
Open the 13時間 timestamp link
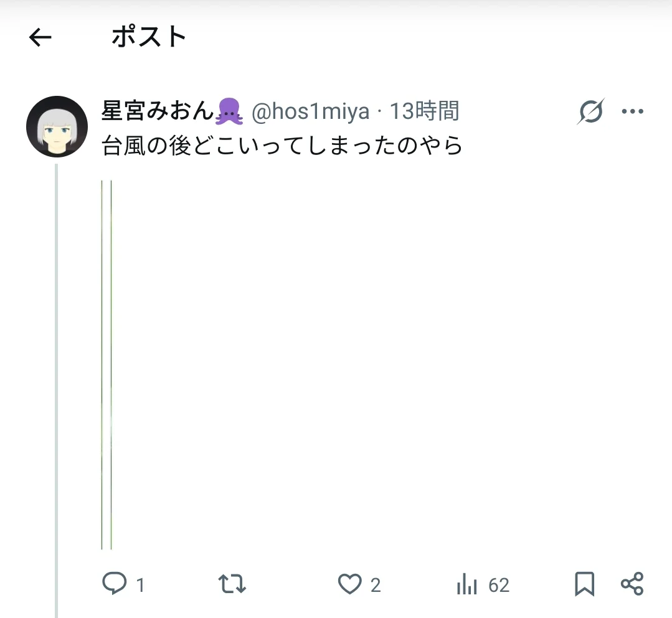[x=424, y=111]
